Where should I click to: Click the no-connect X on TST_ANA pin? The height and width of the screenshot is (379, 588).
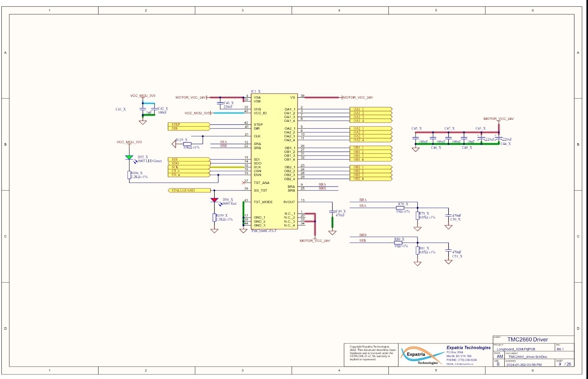point(243,183)
